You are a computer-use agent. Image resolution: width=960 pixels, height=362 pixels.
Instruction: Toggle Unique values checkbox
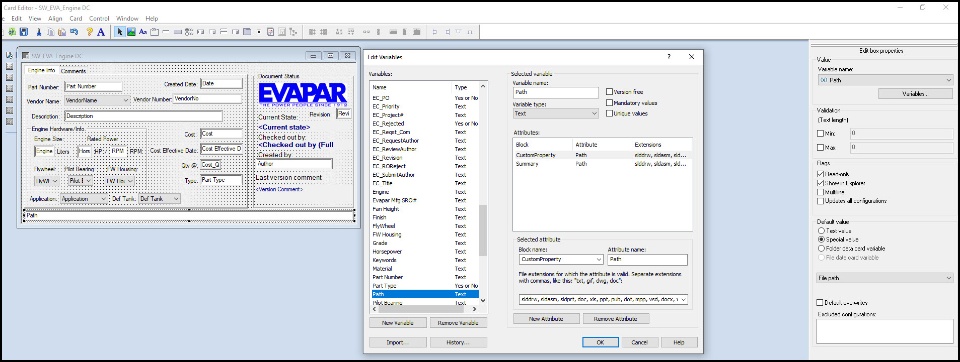(609, 113)
